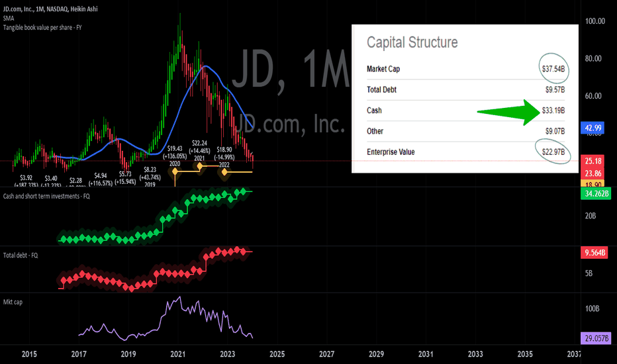Screen dimensions: 617x364
Task: Click the 'Enterprise Value' row label
Action: point(391,152)
